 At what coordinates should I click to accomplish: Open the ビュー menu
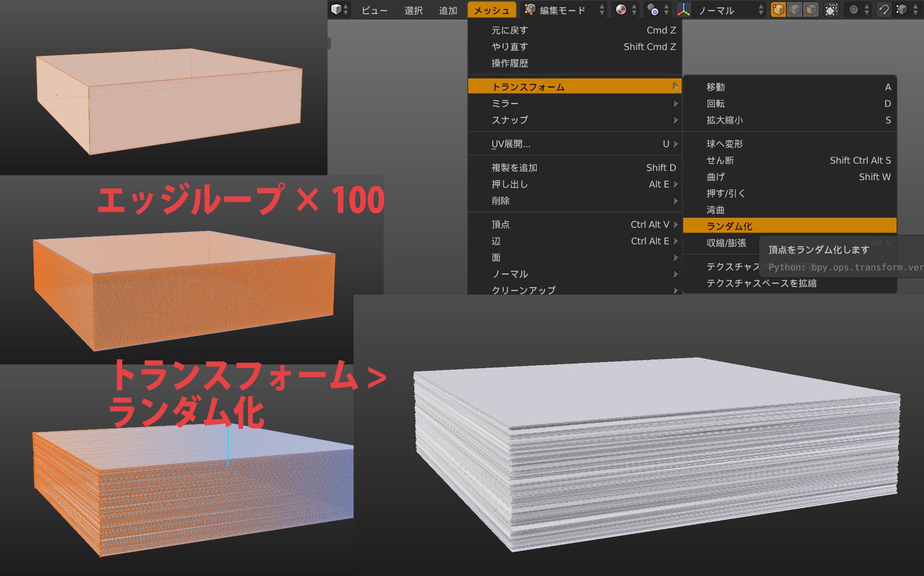coord(374,10)
